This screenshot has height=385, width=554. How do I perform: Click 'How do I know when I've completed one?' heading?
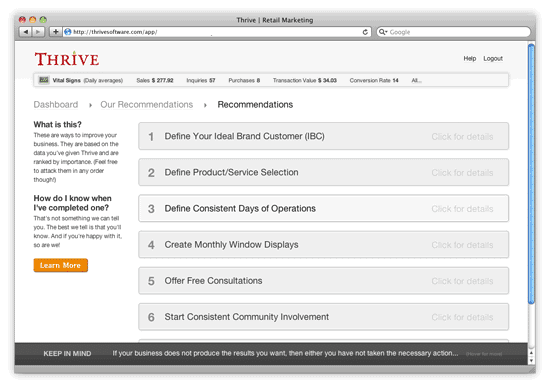(72, 203)
